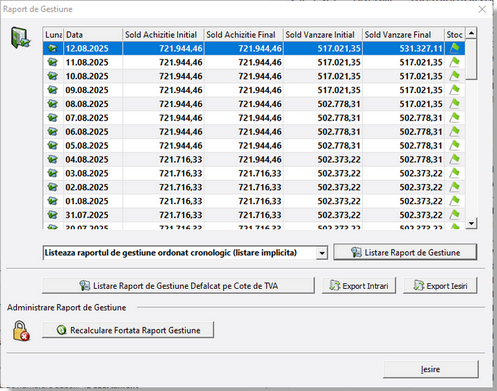Click the padlock icon under Administrare Raport

coord(21,331)
